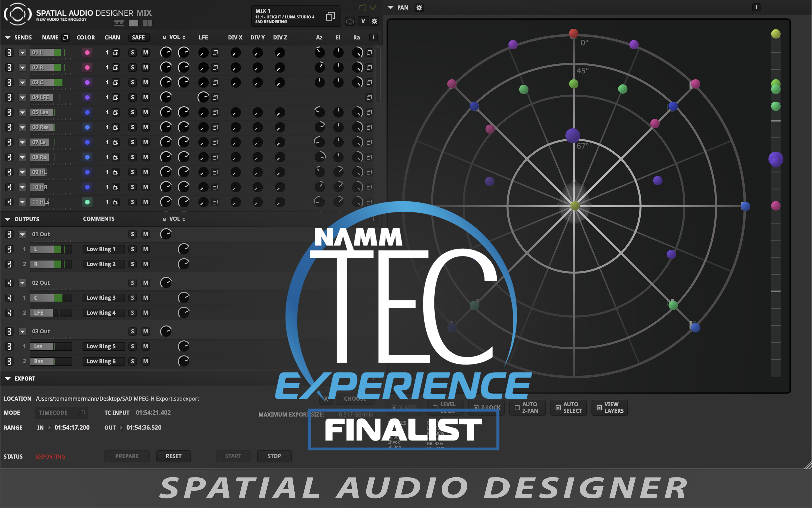
Task: Select the first layout view icon
Action: click(x=119, y=23)
